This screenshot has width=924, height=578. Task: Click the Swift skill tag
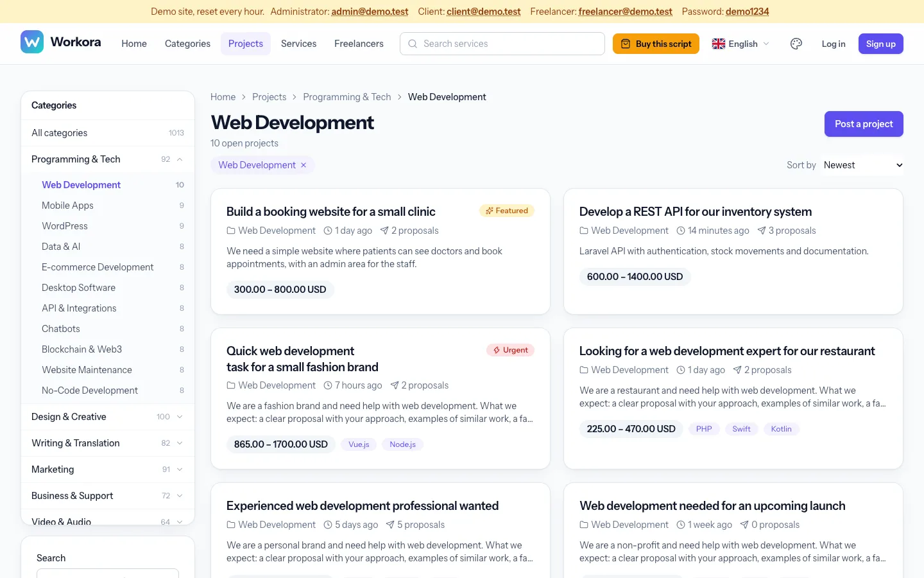(741, 429)
